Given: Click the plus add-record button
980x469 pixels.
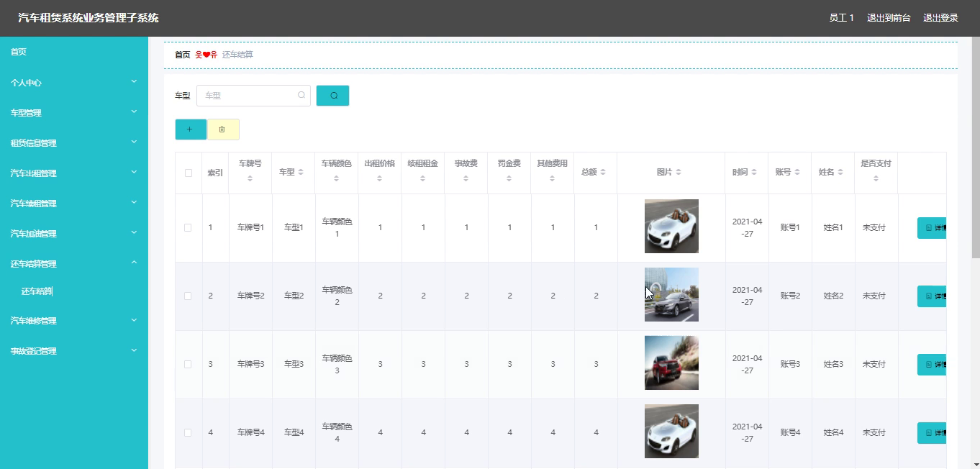Looking at the screenshot, I should 190,129.
